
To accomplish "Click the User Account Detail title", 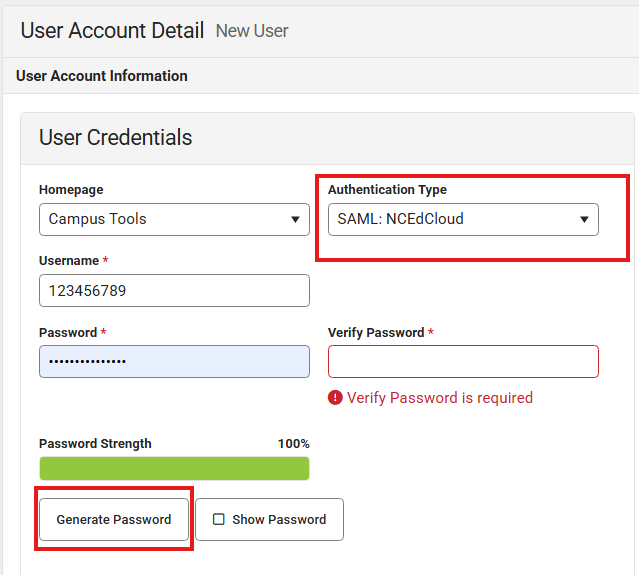I will tap(112, 30).
